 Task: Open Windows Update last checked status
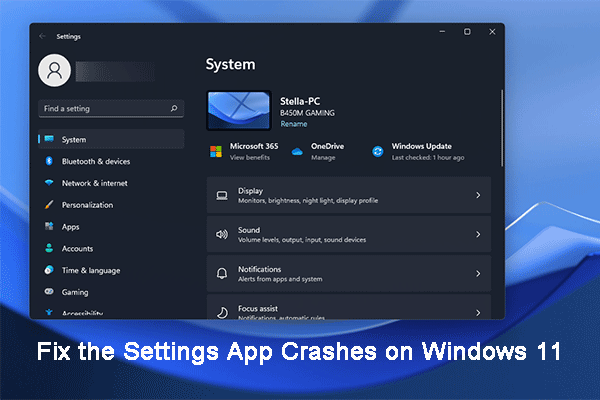click(427, 157)
